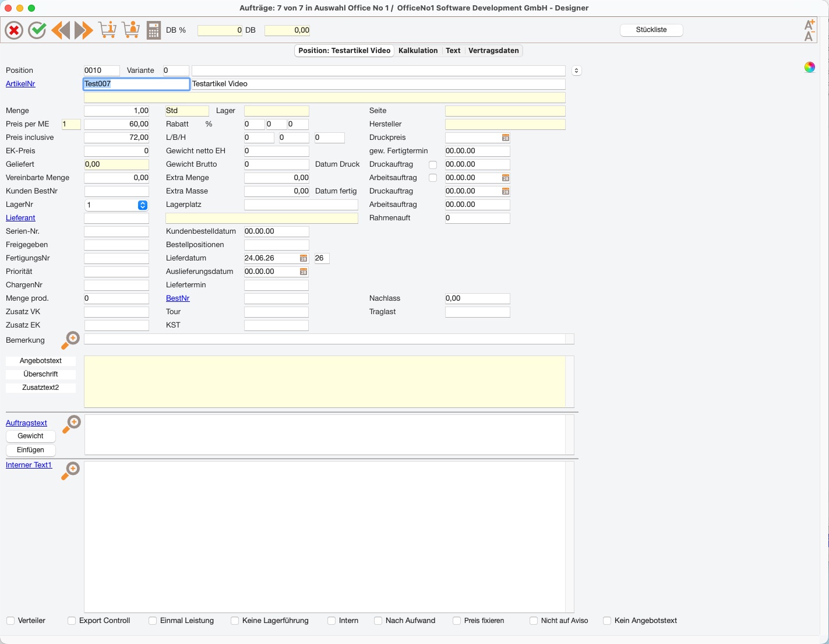The width and height of the screenshot is (829, 644).
Task: Check the Preis fixieren option
Action: pyautogui.click(x=457, y=621)
